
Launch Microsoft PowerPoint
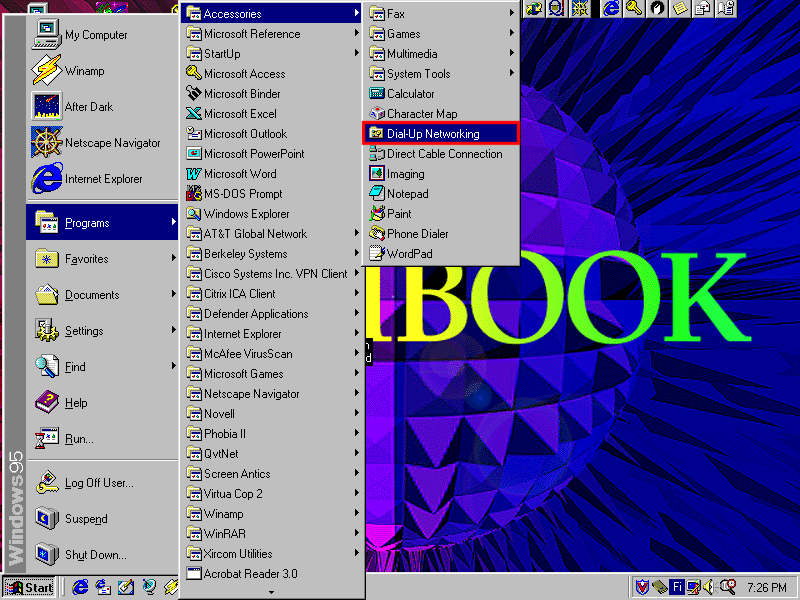[272, 154]
